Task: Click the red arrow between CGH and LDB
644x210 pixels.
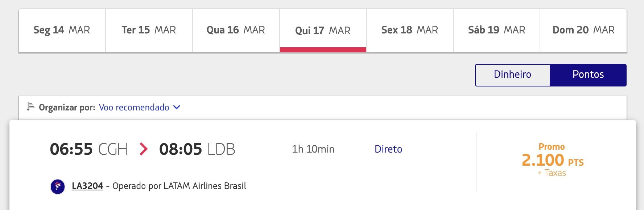Action: [x=144, y=149]
